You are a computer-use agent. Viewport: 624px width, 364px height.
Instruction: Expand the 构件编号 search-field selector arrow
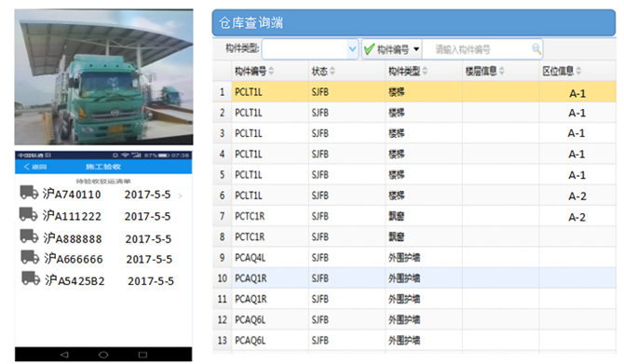[416, 49]
